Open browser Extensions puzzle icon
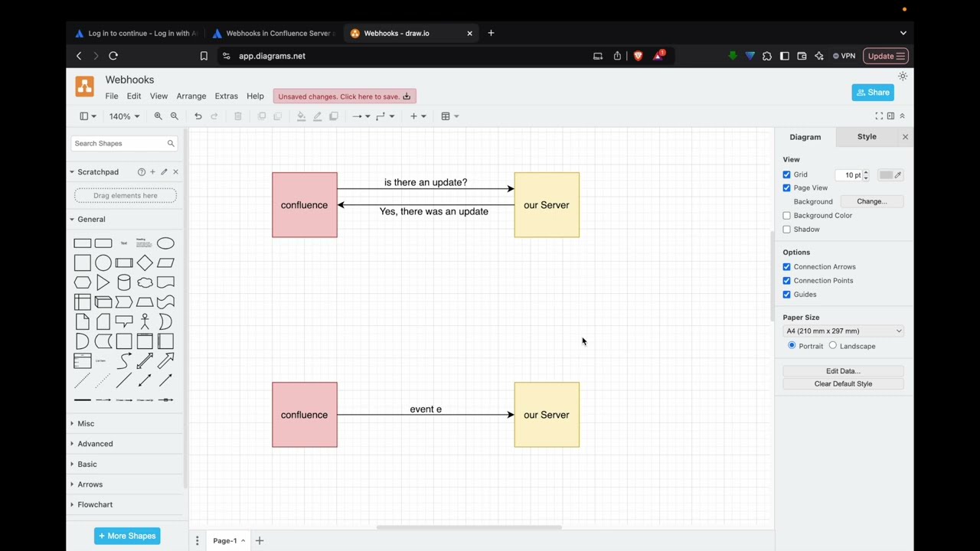The width and height of the screenshot is (980, 551). click(x=767, y=56)
